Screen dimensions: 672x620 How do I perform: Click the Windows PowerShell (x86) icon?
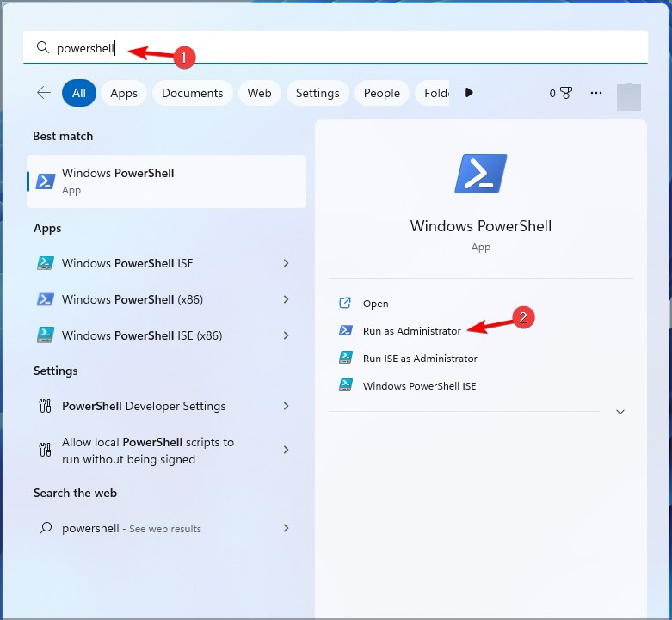click(46, 299)
